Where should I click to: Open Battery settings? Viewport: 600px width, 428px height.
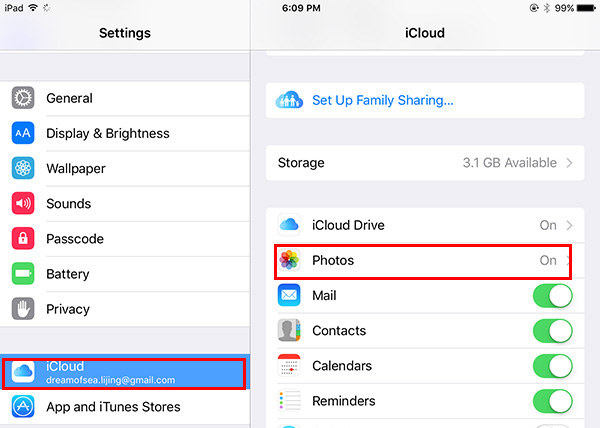point(125,274)
